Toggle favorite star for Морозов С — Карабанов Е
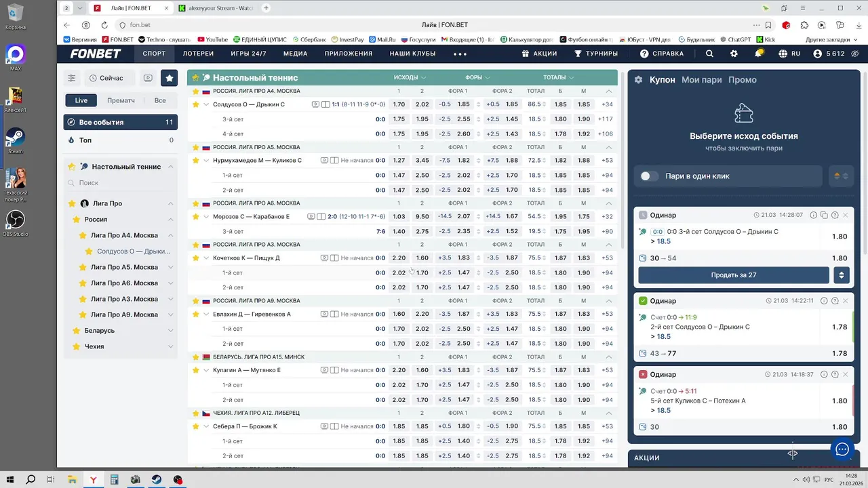The image size is (868, 488). point(196,217)
